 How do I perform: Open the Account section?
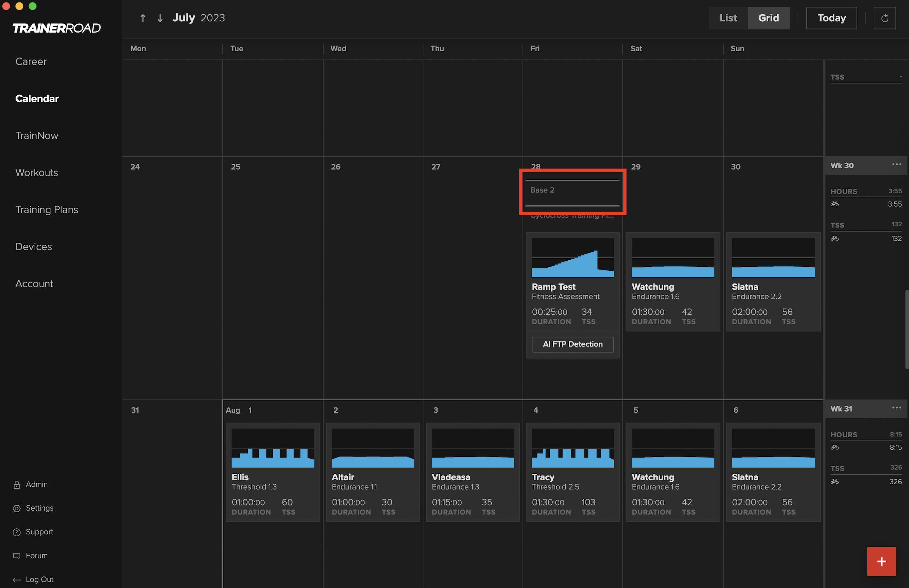coord(34,284)
